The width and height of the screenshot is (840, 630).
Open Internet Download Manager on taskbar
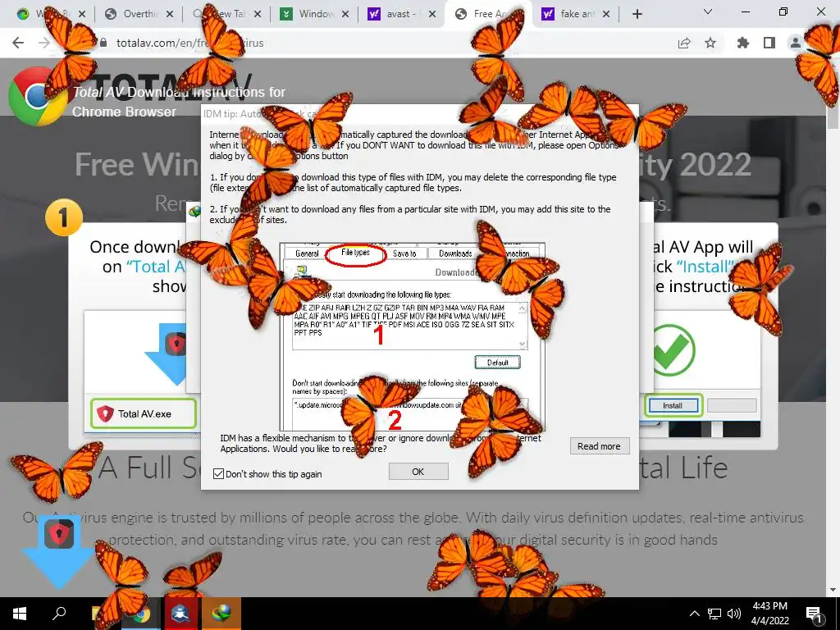(x=221, y=614)
